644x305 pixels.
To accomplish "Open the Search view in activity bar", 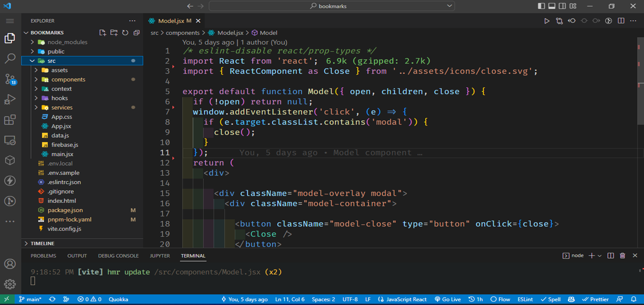I will [10, 58].
